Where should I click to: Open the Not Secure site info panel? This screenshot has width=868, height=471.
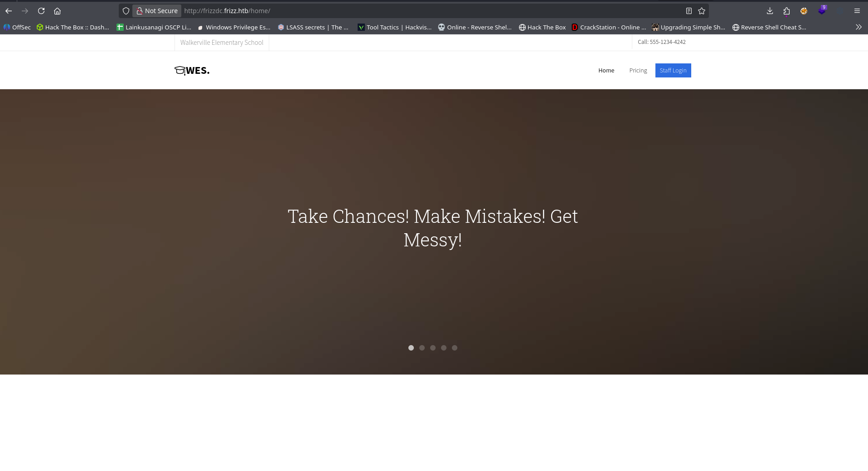tap(157, 11)
